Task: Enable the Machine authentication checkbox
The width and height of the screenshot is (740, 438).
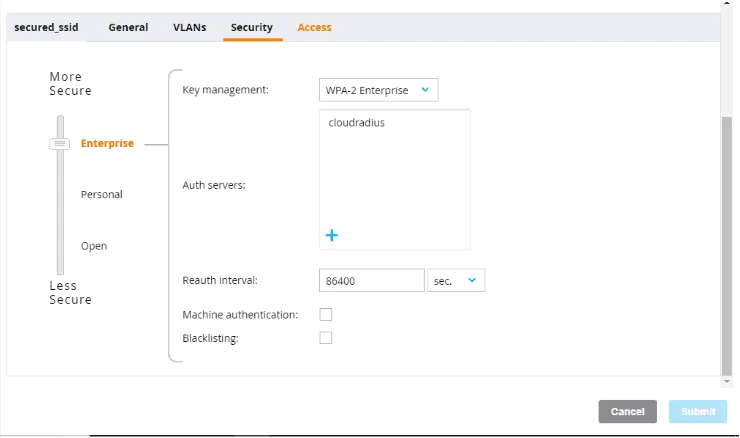Action: coord(325,315)
